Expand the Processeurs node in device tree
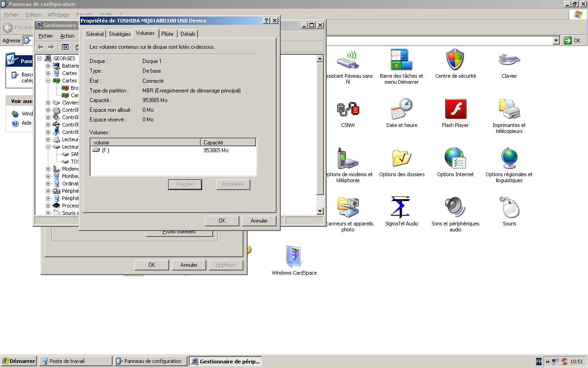The height and width of the screenshot is (368, 588). (x=48, y=206)
